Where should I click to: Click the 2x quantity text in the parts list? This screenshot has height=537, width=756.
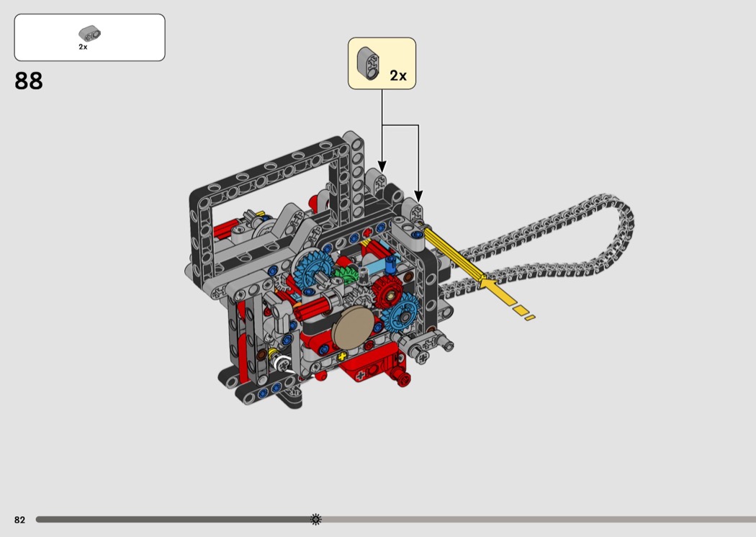coord(83,47)
